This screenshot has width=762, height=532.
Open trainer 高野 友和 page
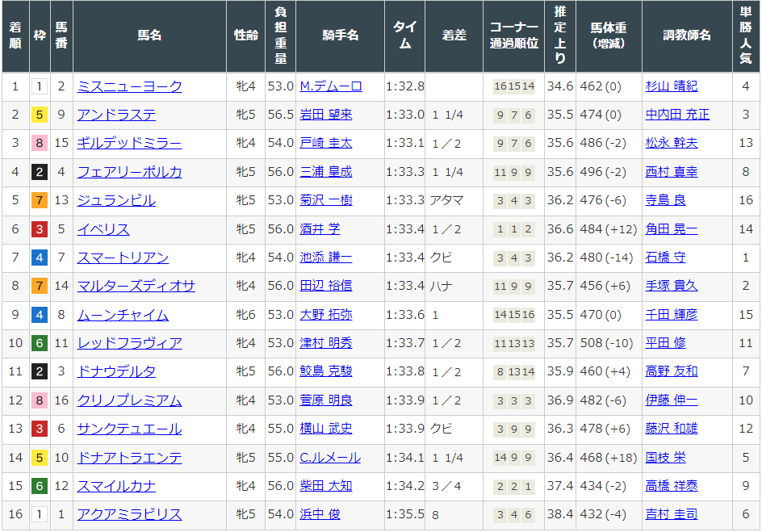point(671,371)
